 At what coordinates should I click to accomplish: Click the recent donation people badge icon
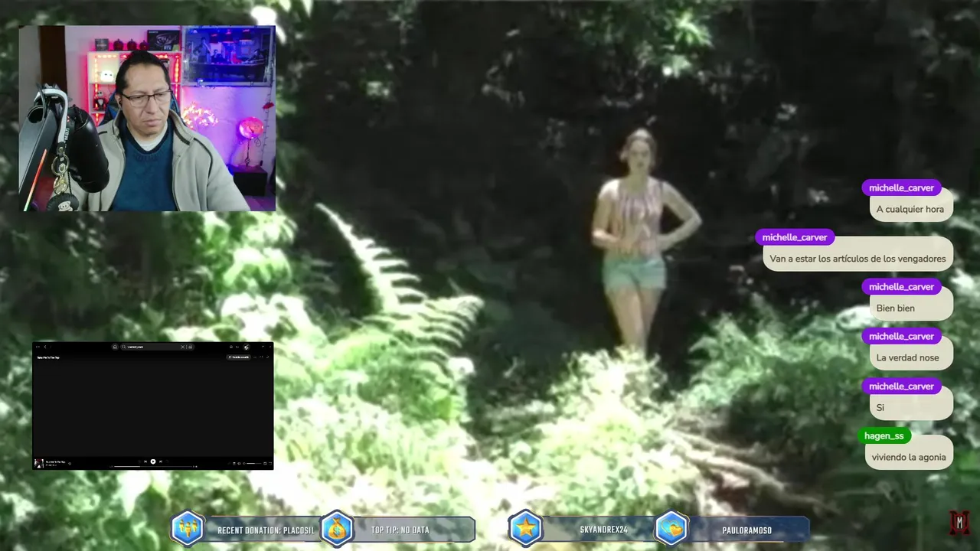point(188,528)
